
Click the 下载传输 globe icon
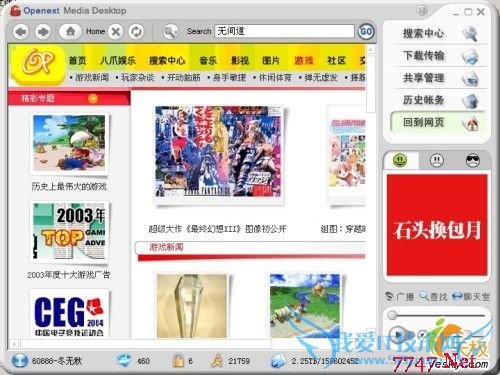[470, 56]
